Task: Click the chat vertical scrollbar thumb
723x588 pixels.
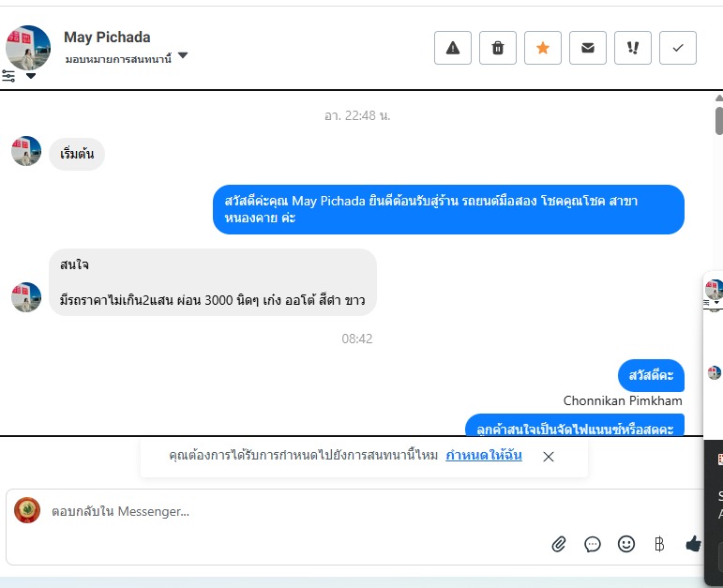Action: [719, 121]
